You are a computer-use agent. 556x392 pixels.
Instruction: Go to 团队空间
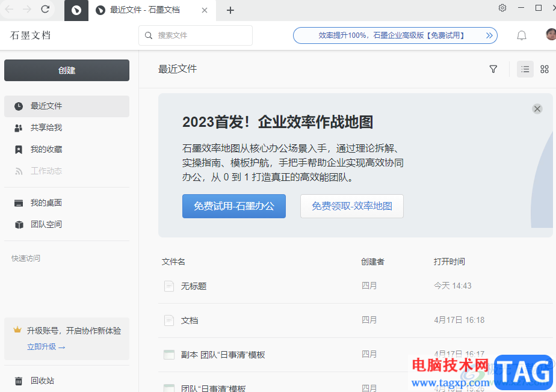[46, 224]
